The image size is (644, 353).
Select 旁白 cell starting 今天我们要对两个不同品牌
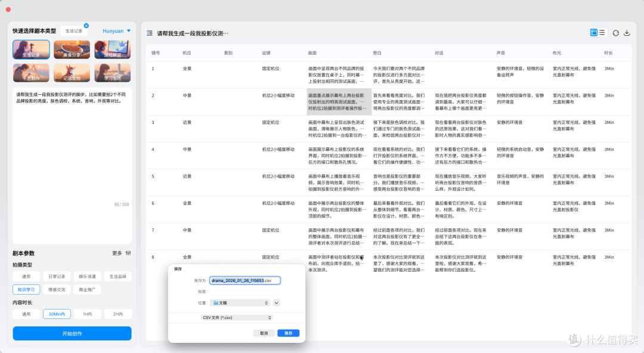[399, 75]
